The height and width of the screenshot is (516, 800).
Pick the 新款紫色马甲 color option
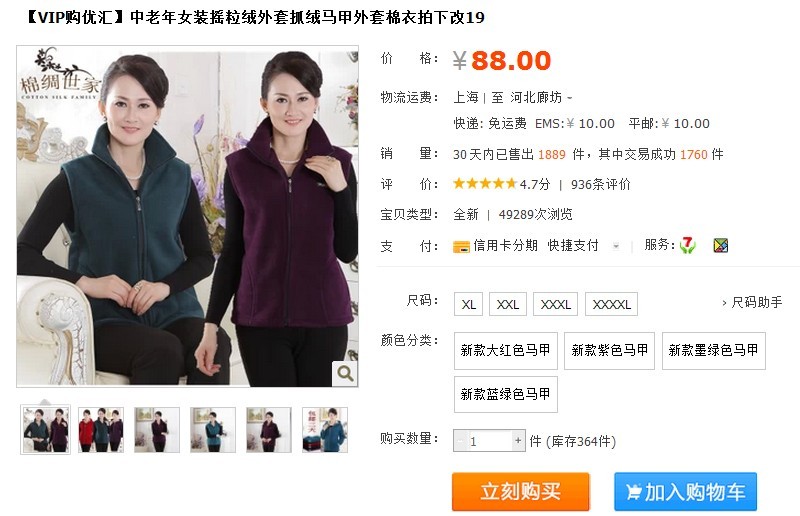coord(609,351)
